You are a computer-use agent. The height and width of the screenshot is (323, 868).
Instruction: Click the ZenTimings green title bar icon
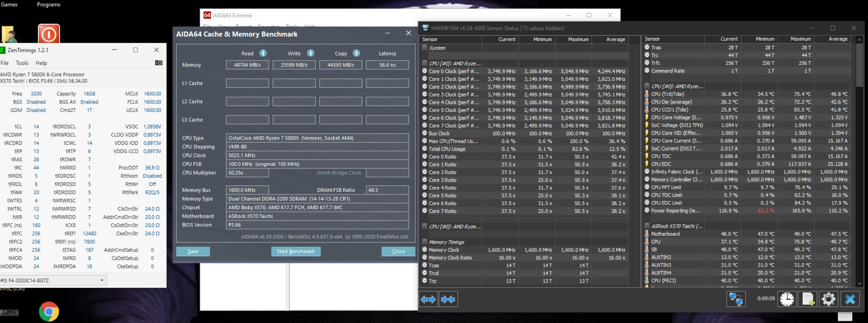(x=2, y=50)
